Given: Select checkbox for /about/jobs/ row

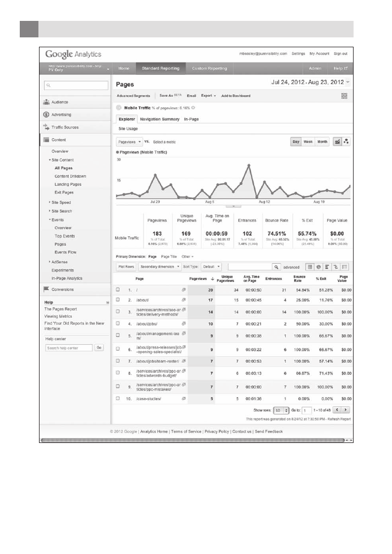Looking at the screenshot, I should pyautogui.click(x=117, y=325).
